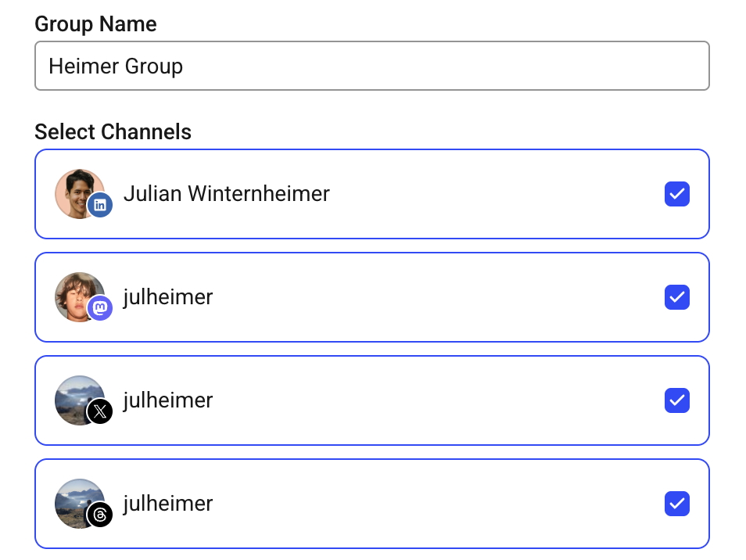Click Julian Winternheimer's profile photo

tap(80, 194)
